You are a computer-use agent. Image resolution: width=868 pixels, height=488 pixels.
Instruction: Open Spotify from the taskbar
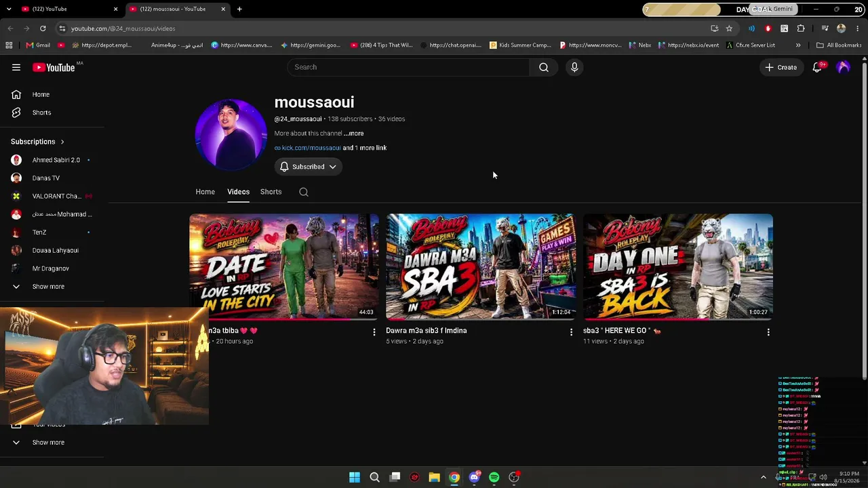coord(494,477)
